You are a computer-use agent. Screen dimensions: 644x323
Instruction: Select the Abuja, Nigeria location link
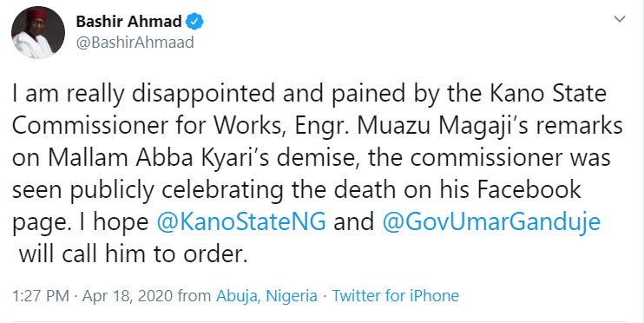[266, 296]
